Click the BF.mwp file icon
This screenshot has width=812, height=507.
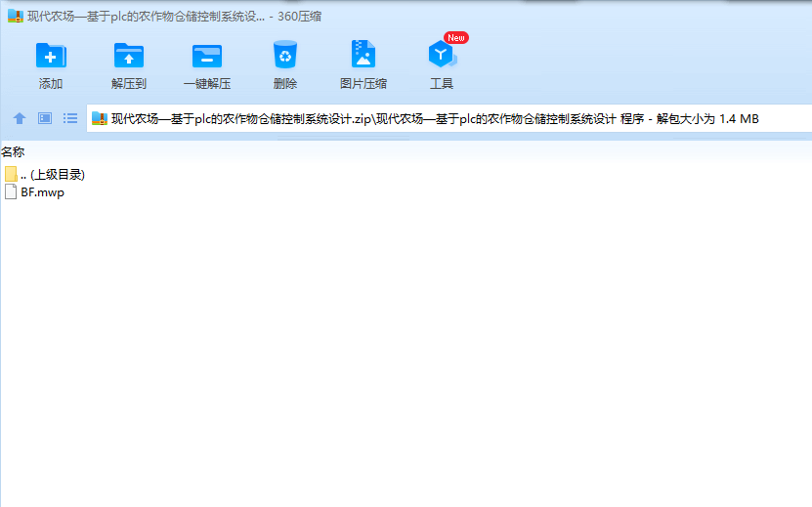pyautogui.click(x=11, y=192)
